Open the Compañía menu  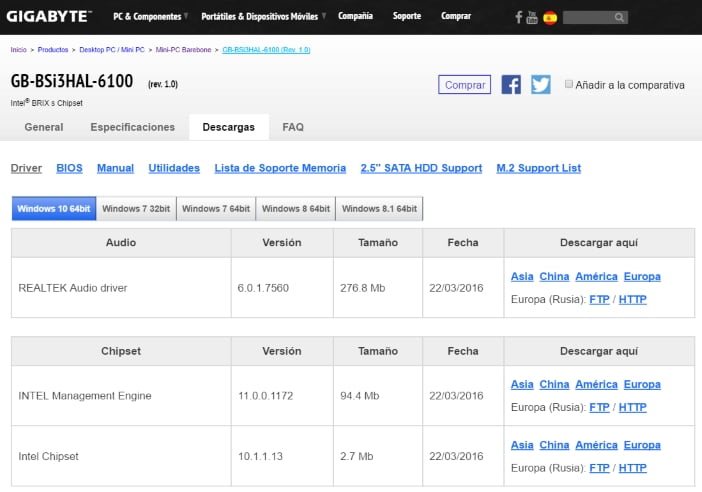click(x=355, y=16)
